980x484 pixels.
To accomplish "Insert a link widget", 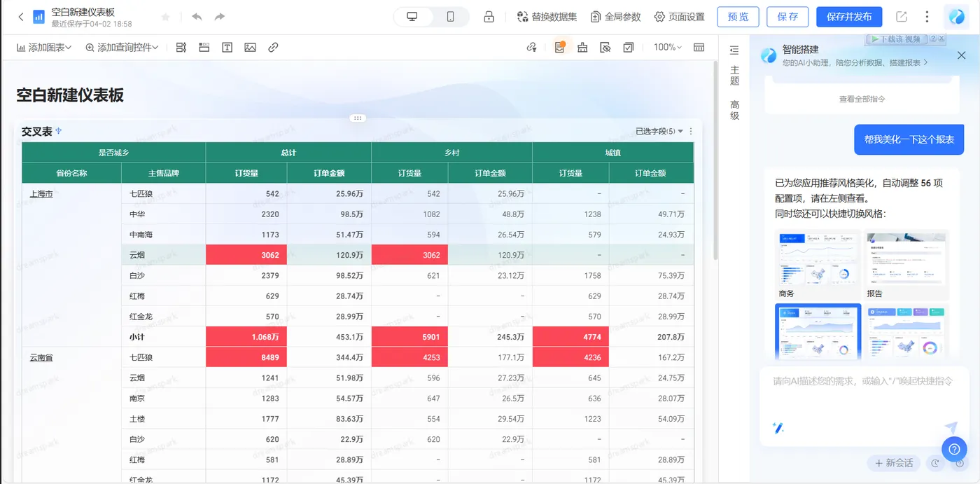I will [273, 48].
